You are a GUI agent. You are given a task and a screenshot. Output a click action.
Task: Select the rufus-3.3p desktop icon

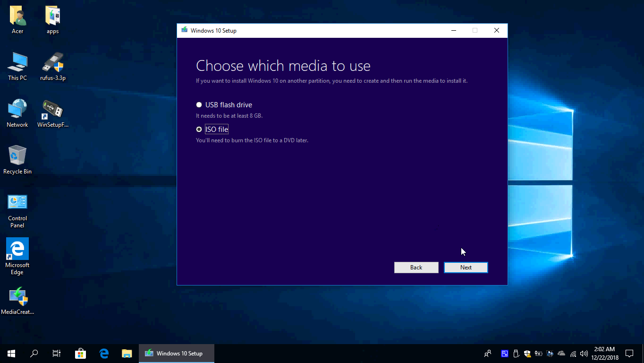(x=53, y=67)
